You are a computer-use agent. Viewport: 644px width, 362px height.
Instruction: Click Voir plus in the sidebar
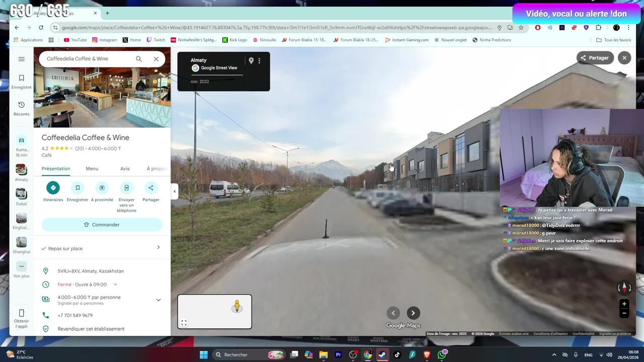coord(21,269)
